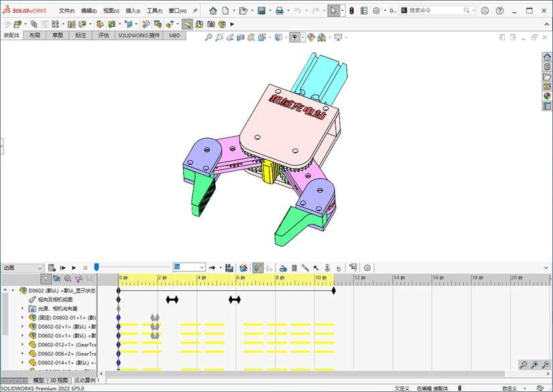Click the animation time slider handle

[x=97, y=267]
